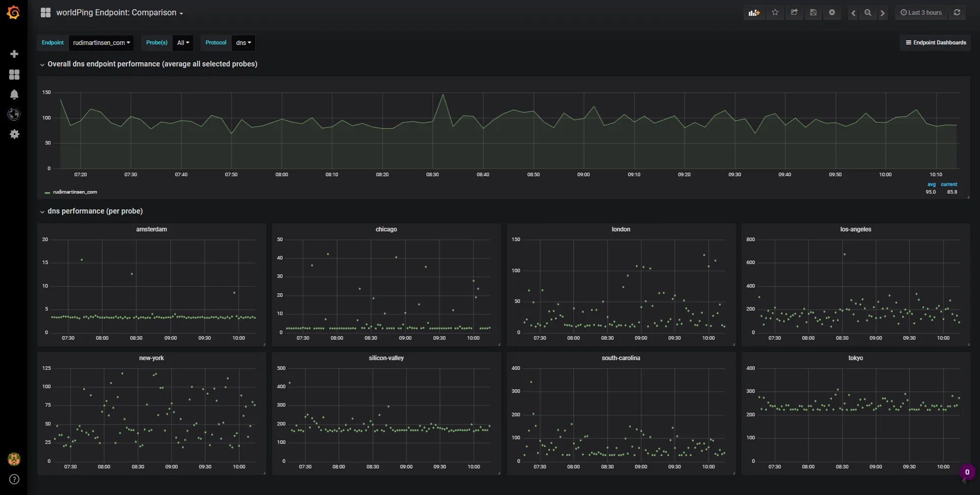Collapse the dns performance (per probe) row
This screenshot has height=495, width=980.
91,211
